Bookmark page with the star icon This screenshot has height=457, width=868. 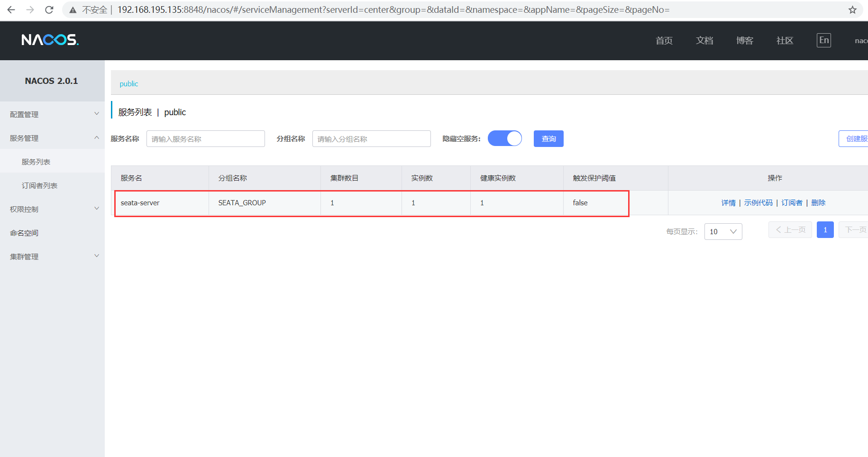852,10
